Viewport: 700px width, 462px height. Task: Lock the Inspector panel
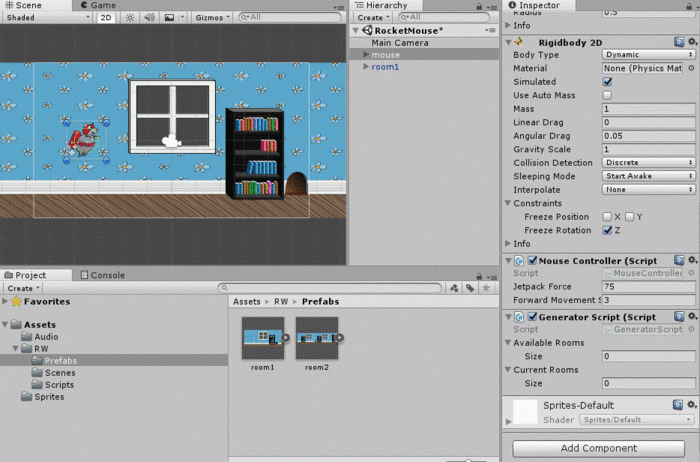coord(689,6)
